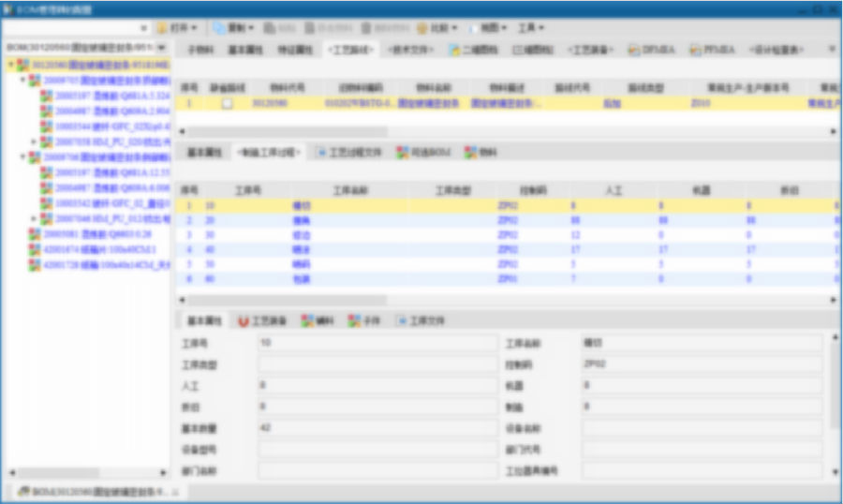The image size is (843, 504).
Task: Click routing table horizontal scrollbar
Action: (288, 131)
